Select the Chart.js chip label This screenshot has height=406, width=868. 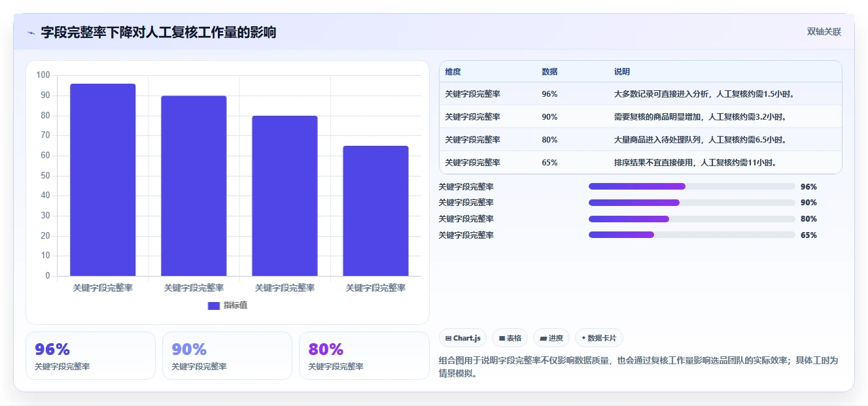pyautogui.click(x=467, y=338)
